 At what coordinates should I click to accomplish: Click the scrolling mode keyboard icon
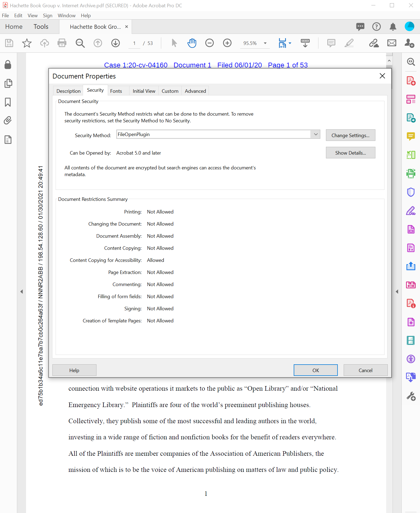(305, 43)
